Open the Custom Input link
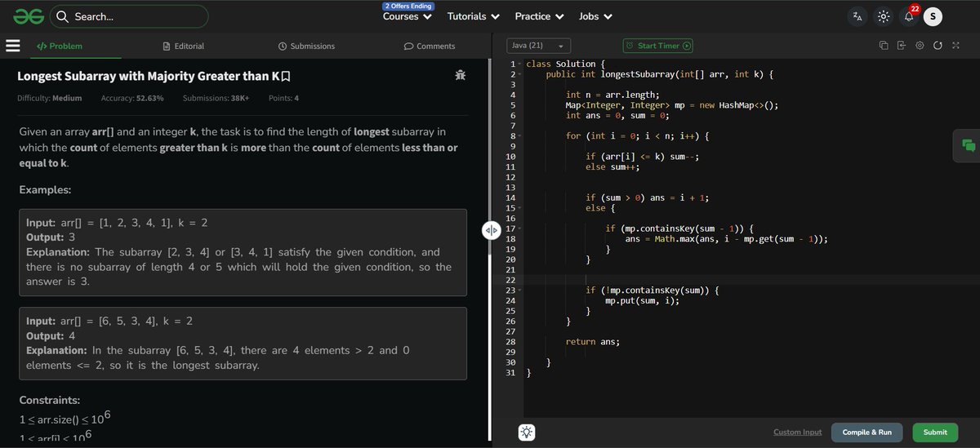 pos(798,432)
